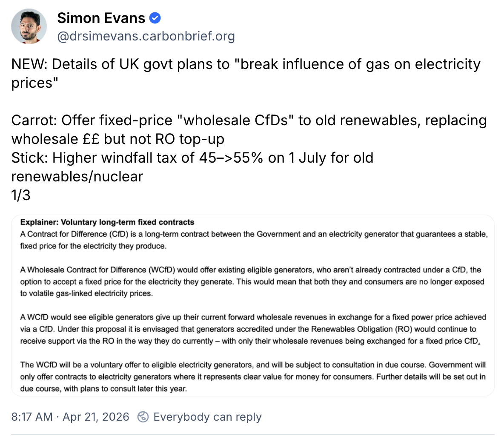This screenshot has width=504, height=436.
Task: Click the circular reply-setting globe symbol
Action: tap(143, 417)
